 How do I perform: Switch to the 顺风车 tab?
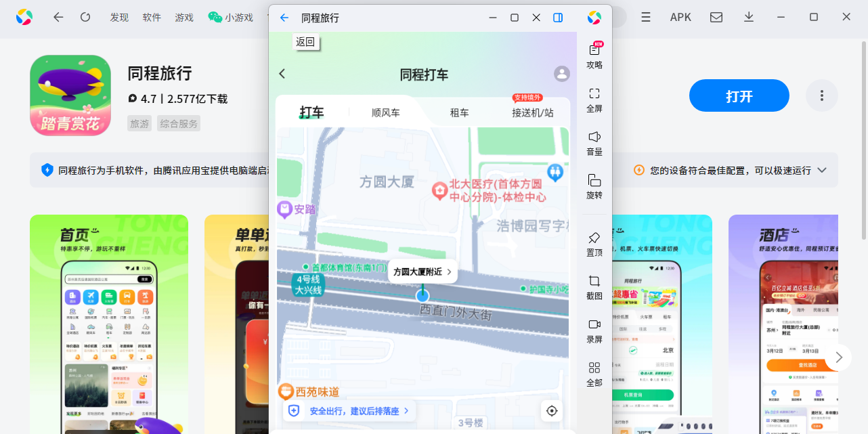(385, 113)
